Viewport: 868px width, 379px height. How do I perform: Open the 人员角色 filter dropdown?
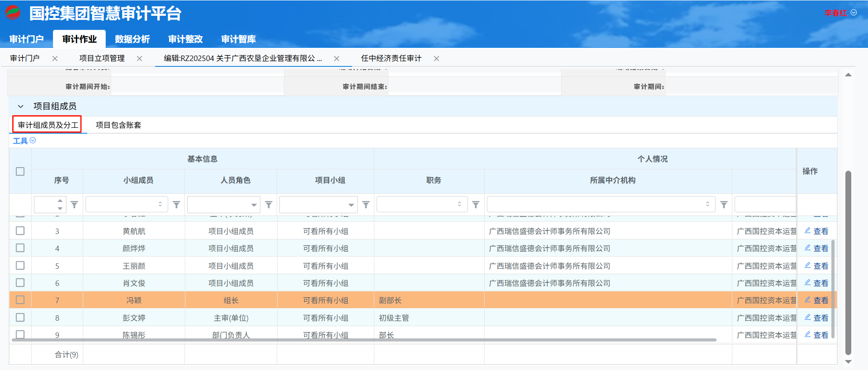pyautogui.click(x=254, y=205)
